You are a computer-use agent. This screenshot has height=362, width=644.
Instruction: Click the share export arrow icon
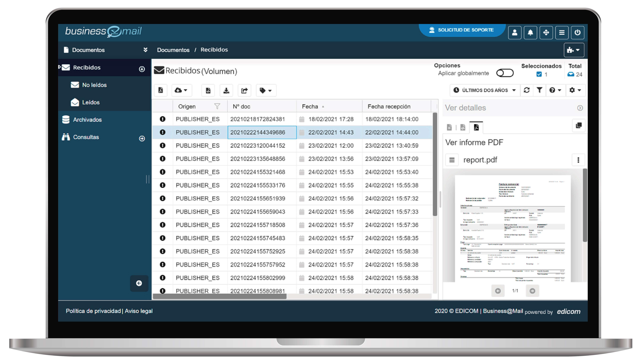click(244, 90)
